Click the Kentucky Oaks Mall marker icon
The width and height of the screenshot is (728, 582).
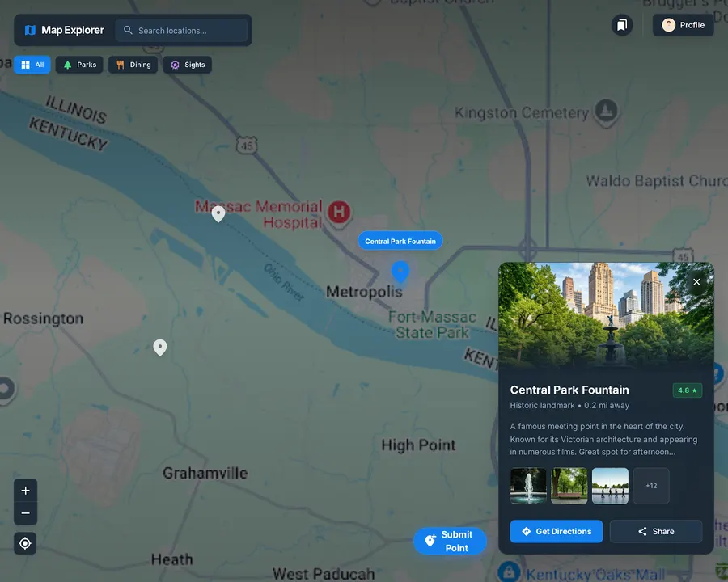[509, 572]
